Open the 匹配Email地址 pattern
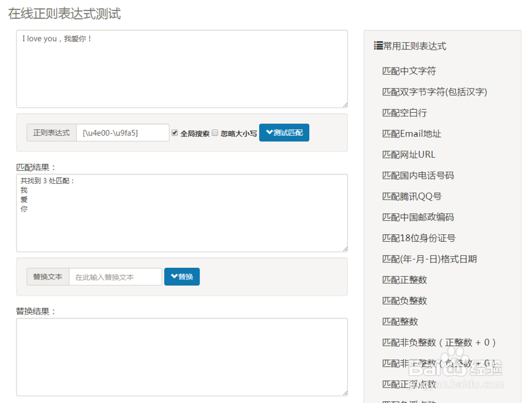The height and width of the screenshot is (403, 532). tap(412, 134)
